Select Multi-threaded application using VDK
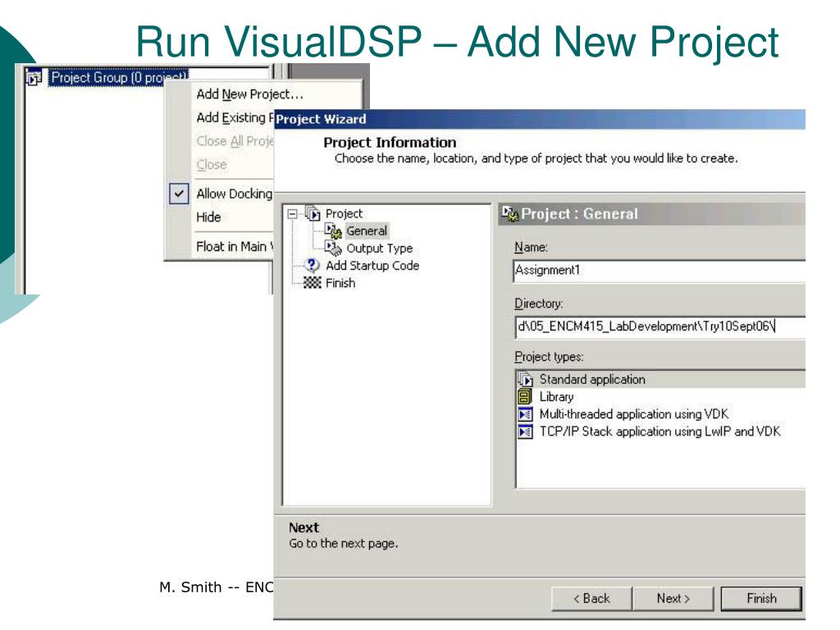 pyautogui.click(x=634, y=414)
